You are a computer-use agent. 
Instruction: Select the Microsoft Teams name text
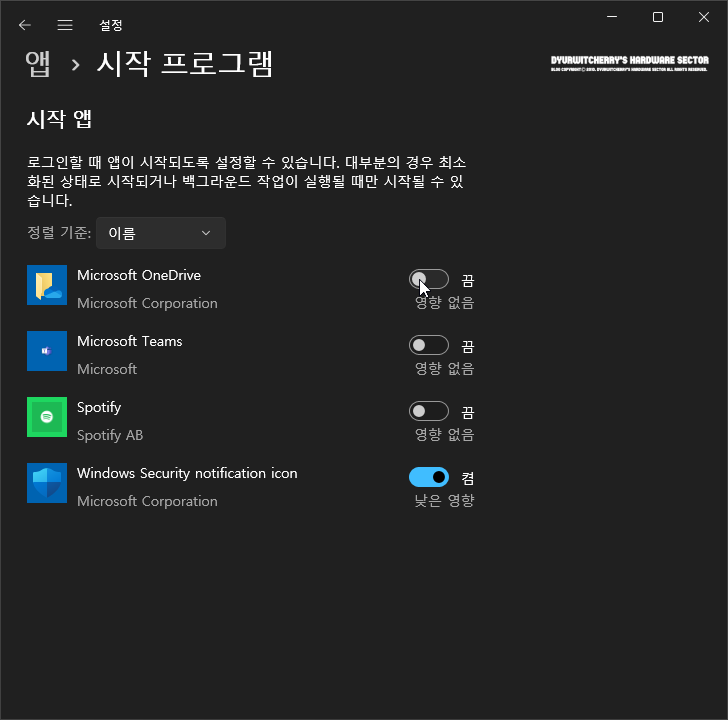(130, 341)
